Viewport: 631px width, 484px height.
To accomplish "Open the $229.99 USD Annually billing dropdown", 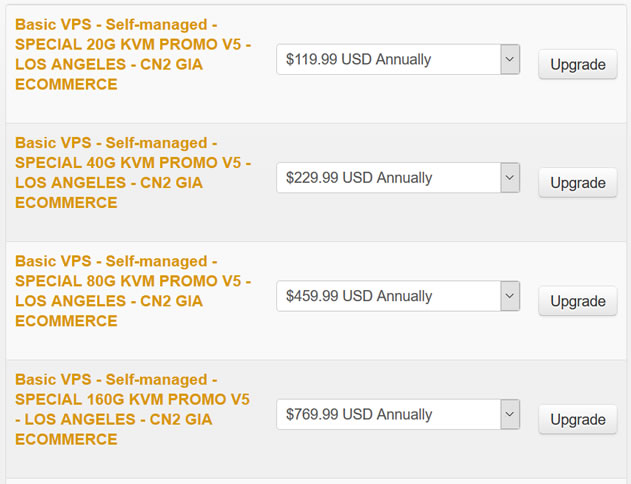I will point(388,178).
